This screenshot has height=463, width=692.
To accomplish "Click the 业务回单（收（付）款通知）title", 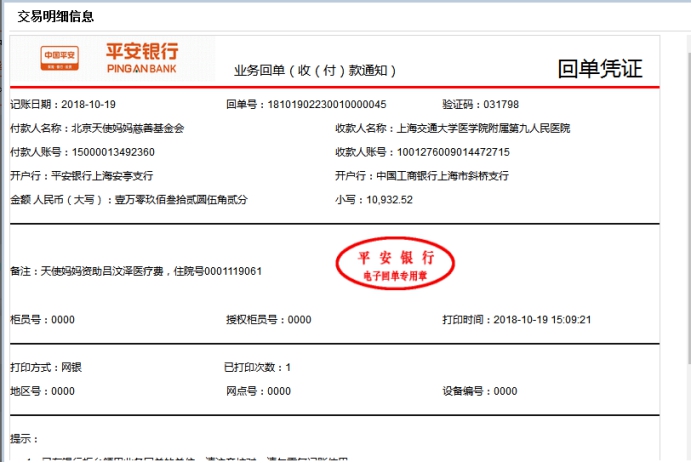I will point(315,70).
